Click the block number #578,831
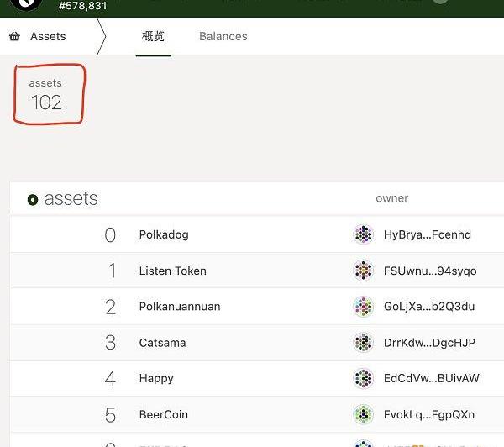Image resolution: width=504 pixels, height=447 pixels. tap(82, 6)
